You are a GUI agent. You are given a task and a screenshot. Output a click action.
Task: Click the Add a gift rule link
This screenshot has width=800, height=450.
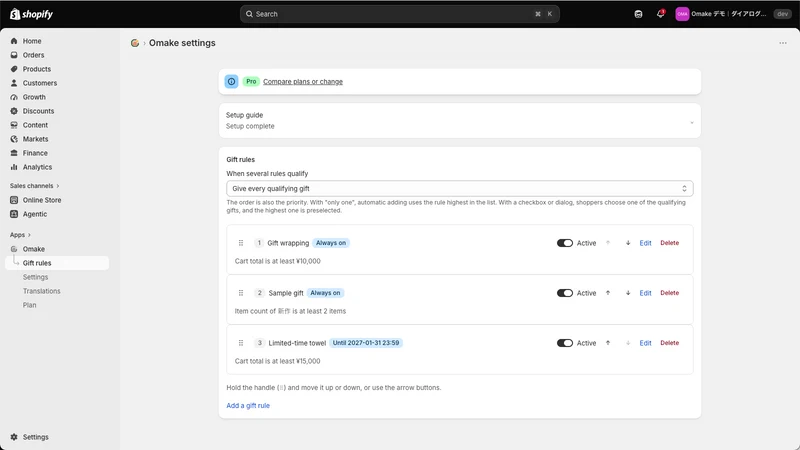point(248,406)
